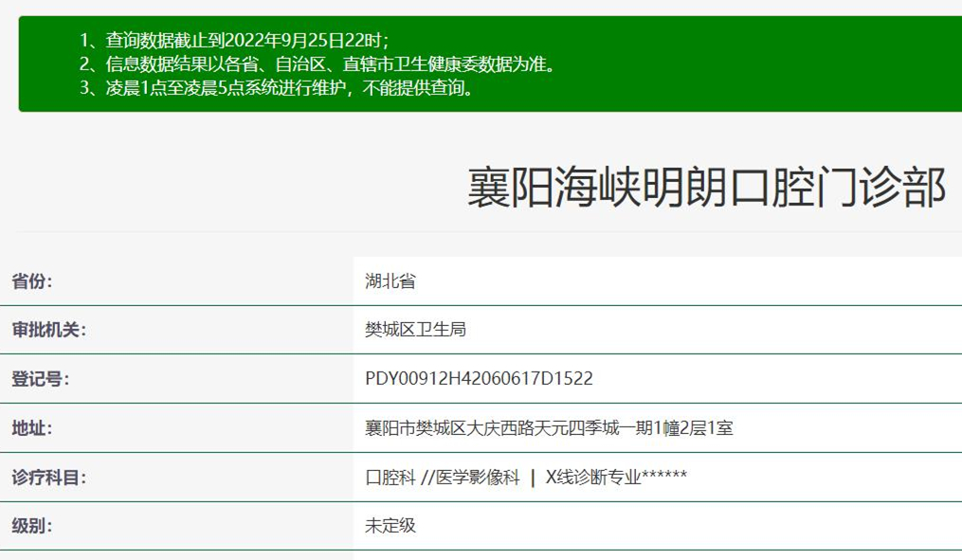The image size is (962, 560).
Task: Click the 级别 label
Action: pyautogui.click(x=31, y=526)
